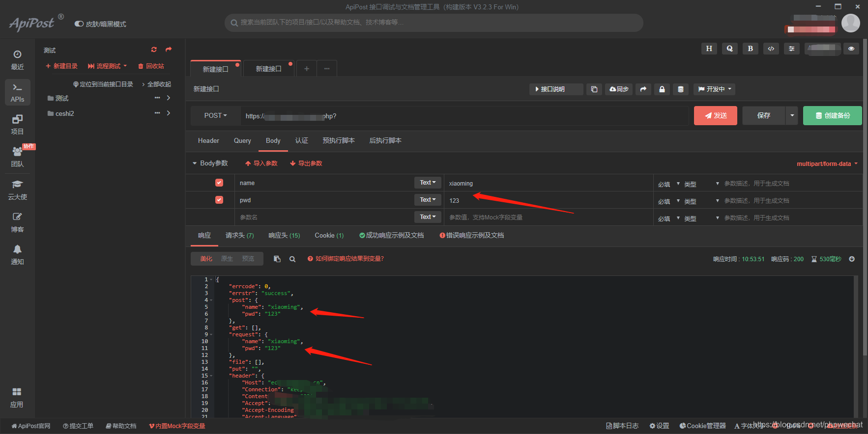The height and width of the screenshot is (434, 868).
Task: Click the share arrow icon beside 同步
Action: (x=643, y=89)
